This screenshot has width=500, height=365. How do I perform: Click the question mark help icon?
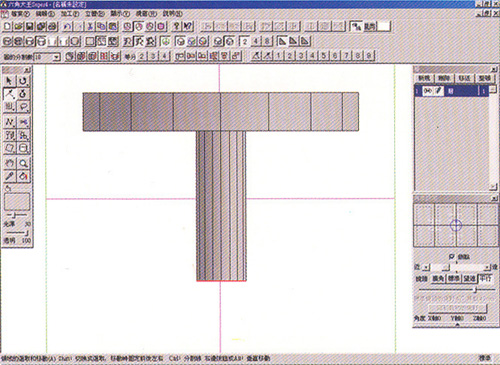[177, 26]
